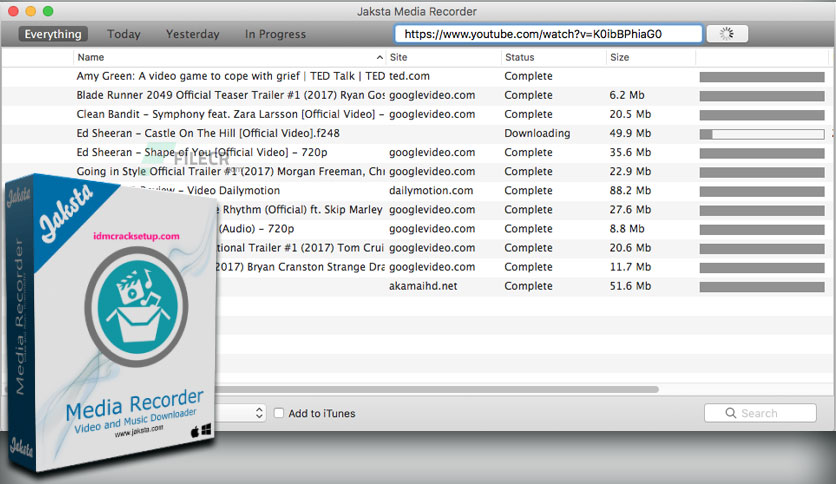This screenshot has width=836, height=484.
Task: Click the 49.9 Mb size cell
Action: pyautogui.click(x=630, y=133)
